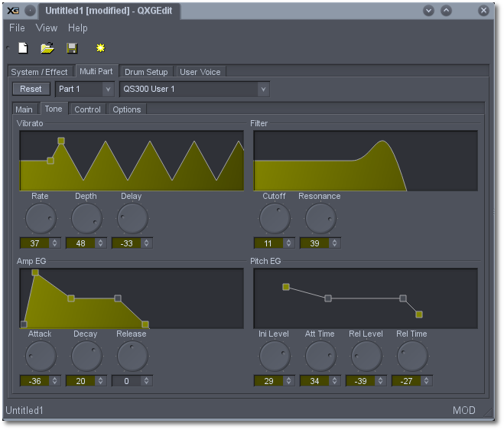The height and width of the screenshot is (430, 504).
Task: Click the Vibrato Rate knob
Action: click(41, 219)
